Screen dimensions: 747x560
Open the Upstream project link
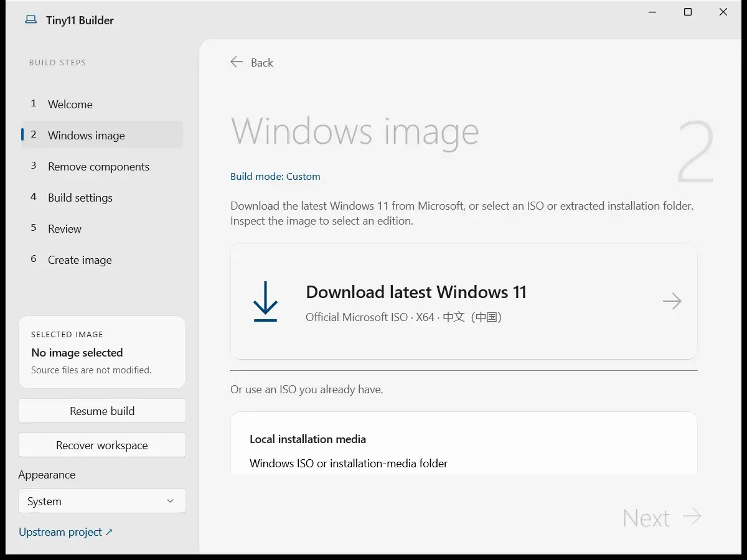(x=65, y=532)
